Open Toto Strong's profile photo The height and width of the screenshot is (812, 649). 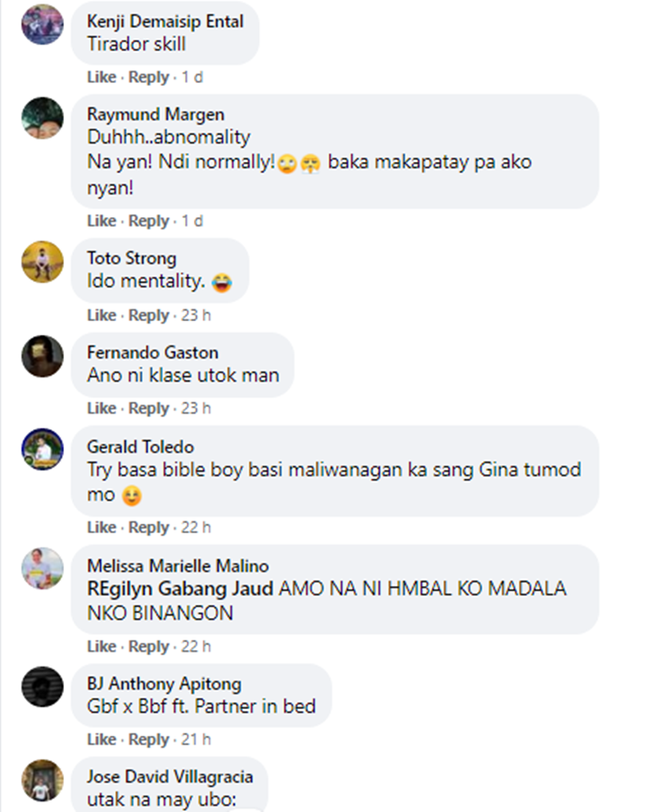coord(42,261)
